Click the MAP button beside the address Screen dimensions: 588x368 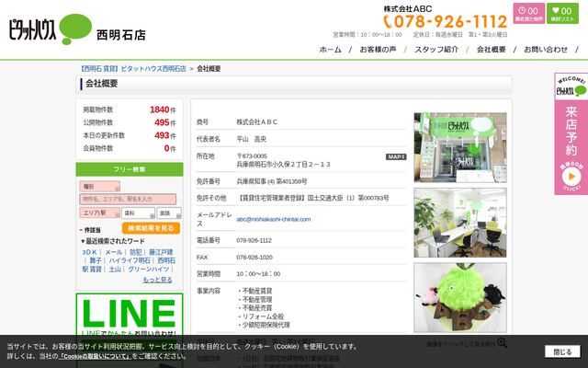pos(396,156)
